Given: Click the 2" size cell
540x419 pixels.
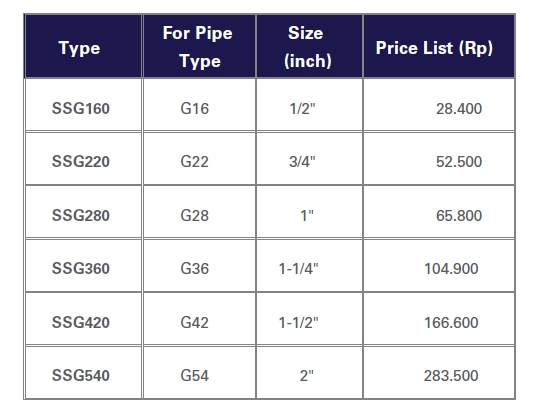Looking at the screenshot, I should point(309,373).
